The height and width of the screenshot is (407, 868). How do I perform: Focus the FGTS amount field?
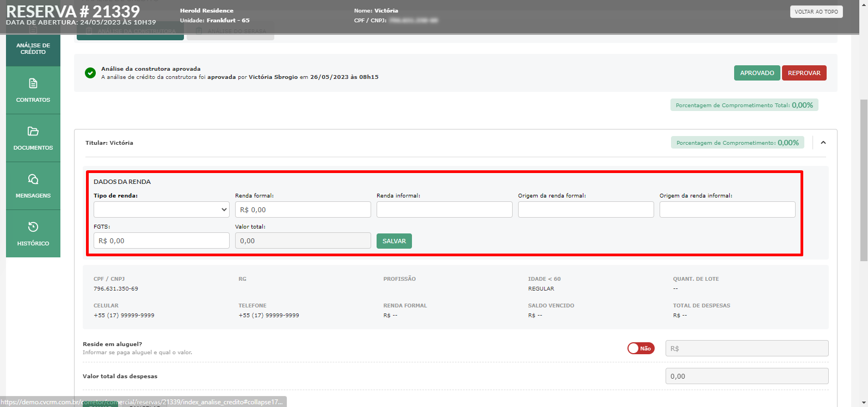click(162, 240)
